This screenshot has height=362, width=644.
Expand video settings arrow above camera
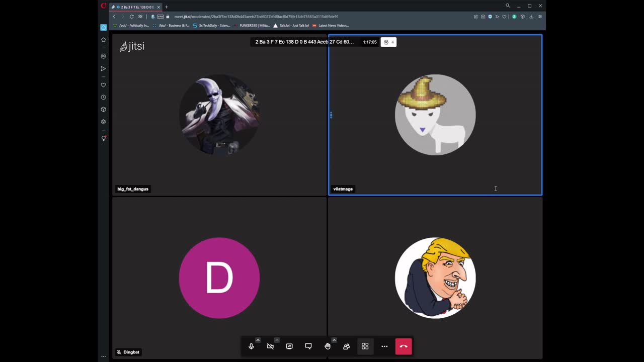pyautogui.click(x=277, y=340)
